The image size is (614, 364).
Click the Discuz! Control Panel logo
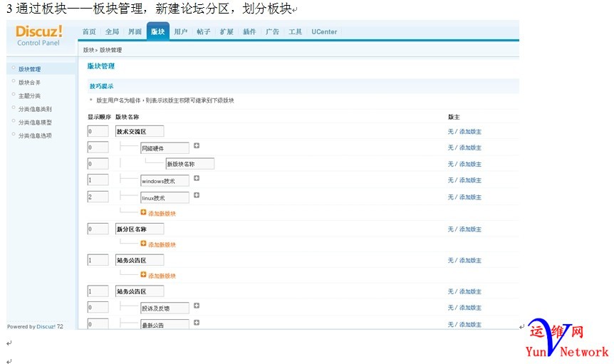[x=39, y=35]
